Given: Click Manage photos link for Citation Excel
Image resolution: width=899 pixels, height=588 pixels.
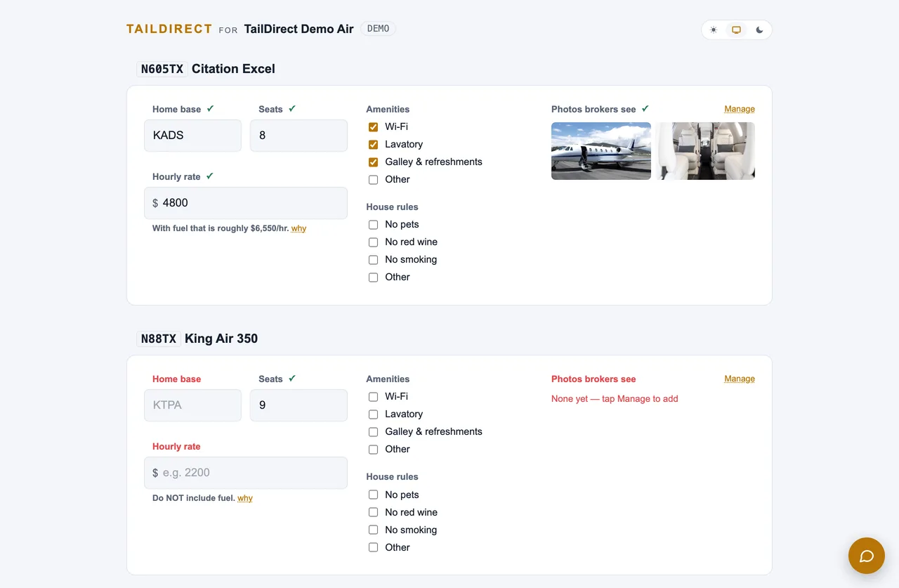Looking at the screenshot, I should click(740, 109).
